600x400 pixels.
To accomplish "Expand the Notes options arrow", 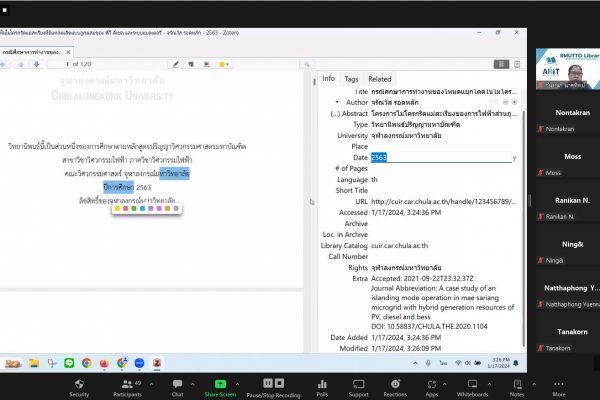I will [534, 384].
